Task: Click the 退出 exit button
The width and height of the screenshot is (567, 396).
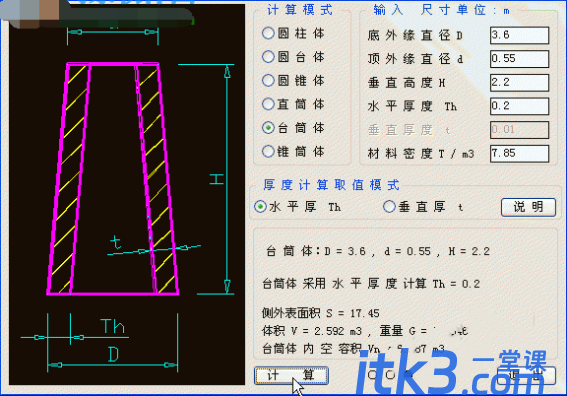Action: tap(526, 375)
